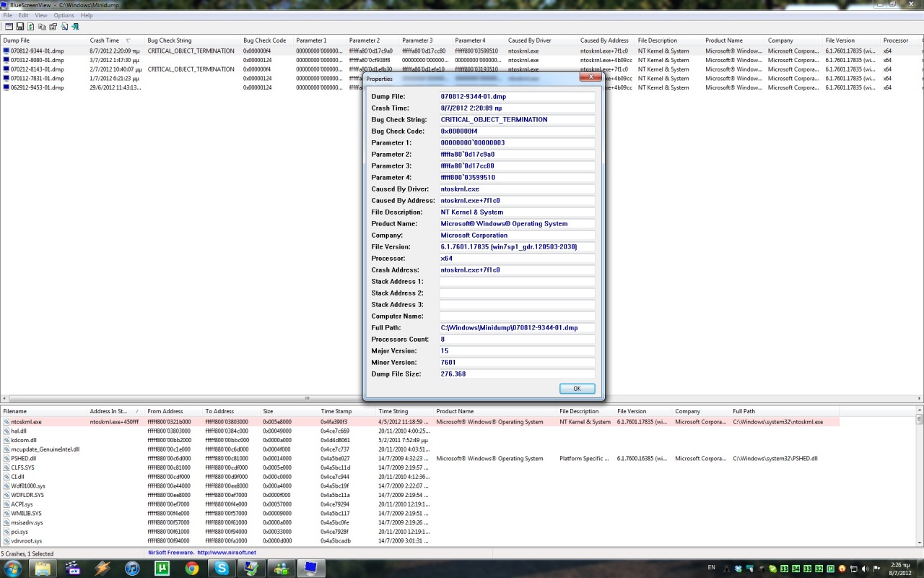This screenshot has width=924, height=578.
Task: Click the BlueScreenView taskbar button
Action: pyautogui.click(x=310, y=568)
